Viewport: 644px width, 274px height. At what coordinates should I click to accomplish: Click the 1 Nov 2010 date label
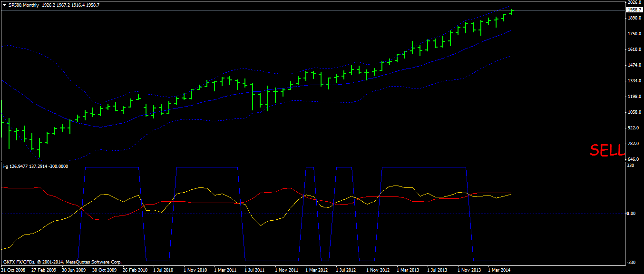[x=195, y=270]
